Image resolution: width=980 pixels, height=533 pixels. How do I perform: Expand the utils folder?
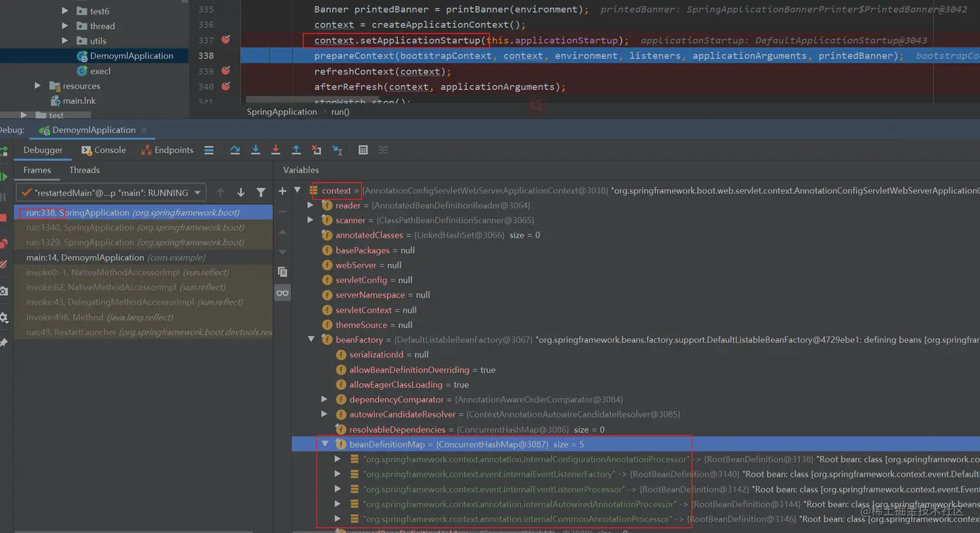(x=65, y=40)
